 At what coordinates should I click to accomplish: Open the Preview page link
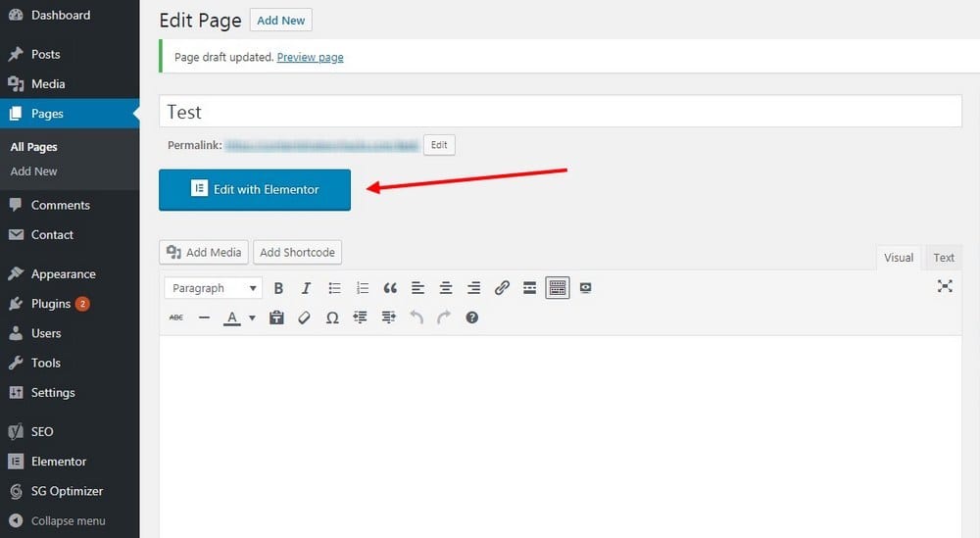310,57
